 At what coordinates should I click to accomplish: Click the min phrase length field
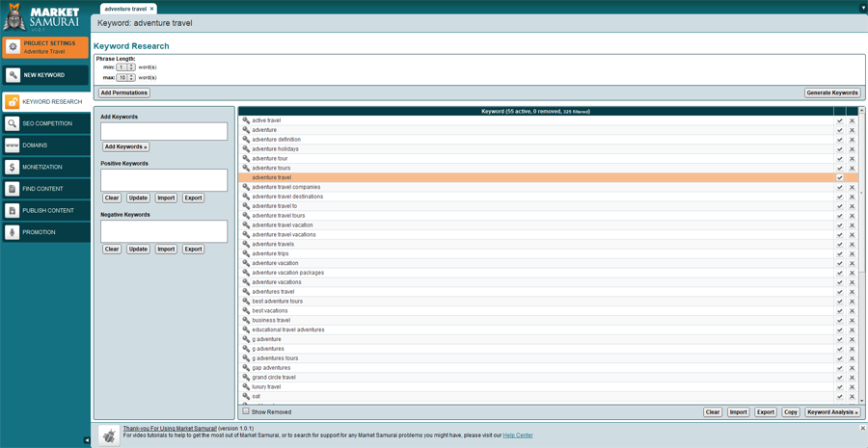point(122,66)
